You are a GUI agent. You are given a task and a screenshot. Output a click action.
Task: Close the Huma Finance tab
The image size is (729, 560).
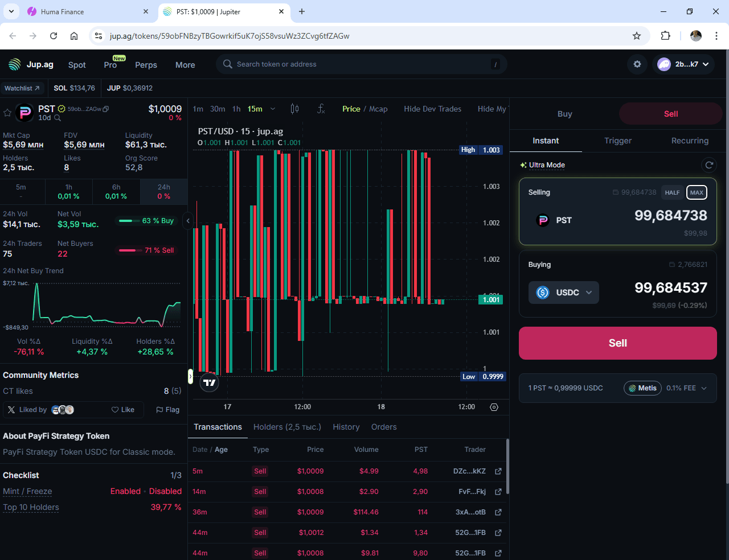146,11
